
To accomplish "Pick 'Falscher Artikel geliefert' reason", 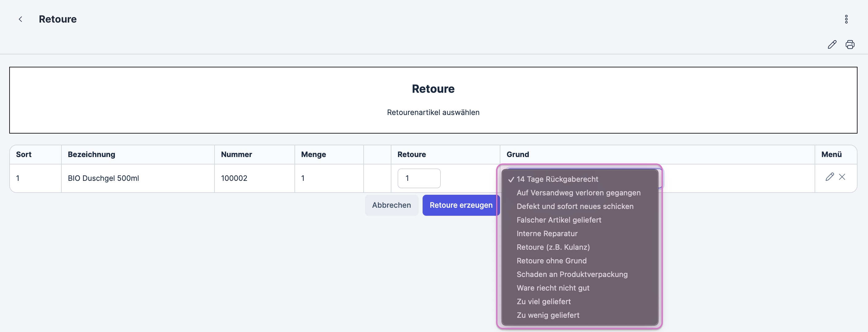I will tap(559, 220).
